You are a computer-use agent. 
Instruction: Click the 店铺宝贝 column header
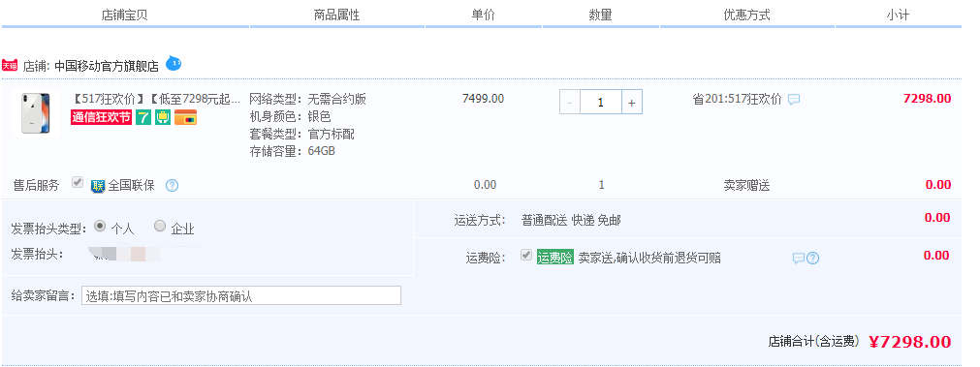point(124,15)
